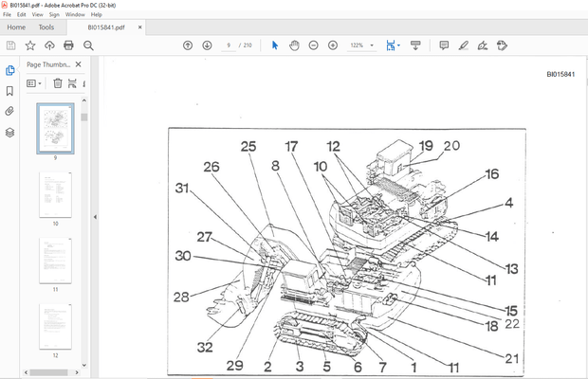588x379 pixels.
Task: Activate the selection arrow tool
Action: pos(275,45)
